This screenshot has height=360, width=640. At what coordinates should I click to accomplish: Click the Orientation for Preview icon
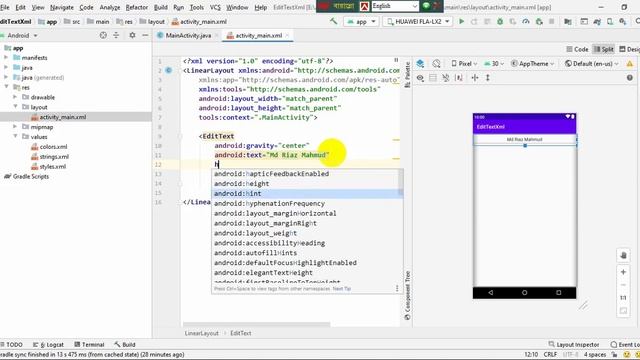[x=436, y=64]
